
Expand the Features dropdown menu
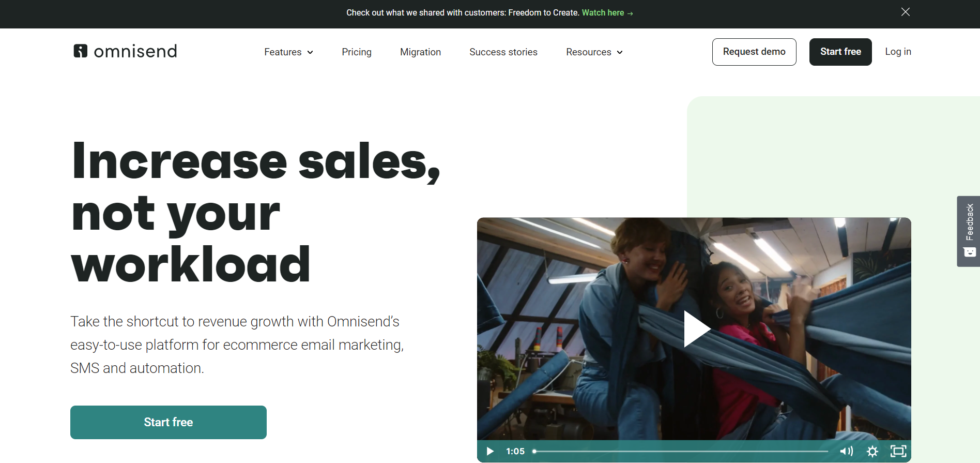[288, 52]
